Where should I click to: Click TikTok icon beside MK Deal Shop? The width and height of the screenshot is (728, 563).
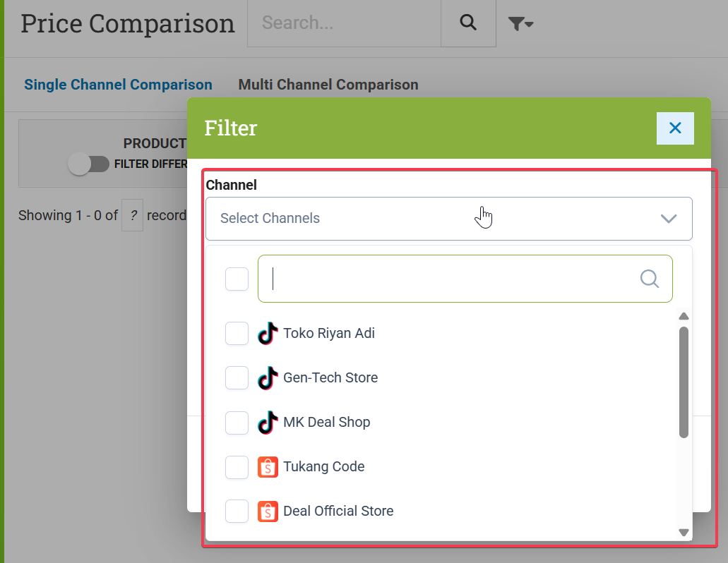click(267, 422)
